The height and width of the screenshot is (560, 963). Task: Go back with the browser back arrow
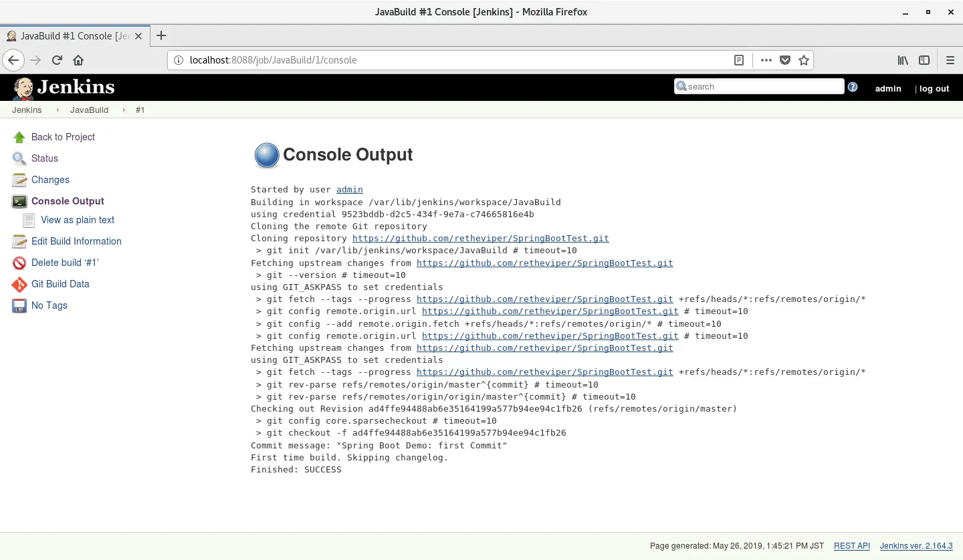(13, 60)
